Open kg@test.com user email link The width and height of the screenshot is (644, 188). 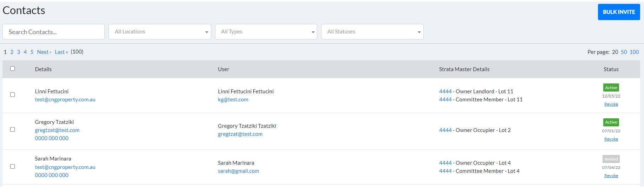pyautogui.click(x=233, y=100)
